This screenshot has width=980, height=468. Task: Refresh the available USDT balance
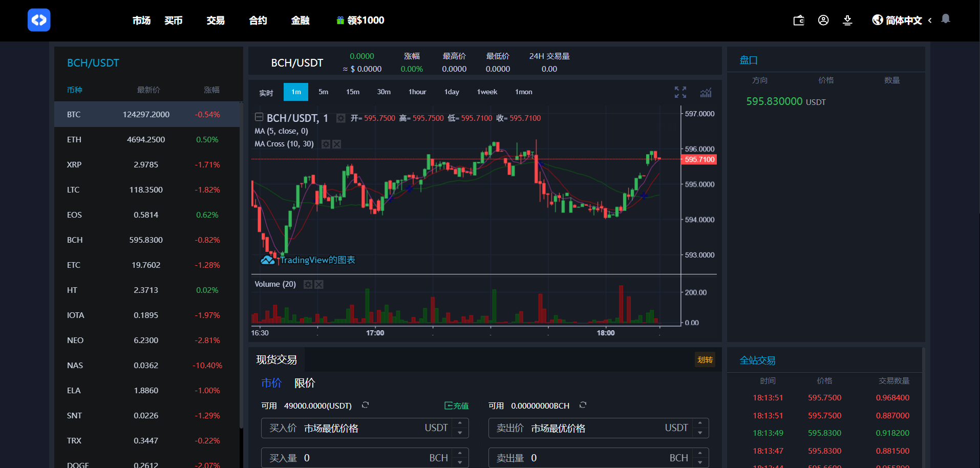(x=365, y=405)
